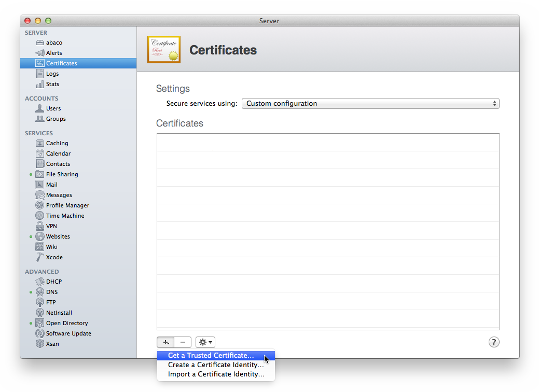Open the Logs document icon
The image size is (539, 392).
point(40,74)
